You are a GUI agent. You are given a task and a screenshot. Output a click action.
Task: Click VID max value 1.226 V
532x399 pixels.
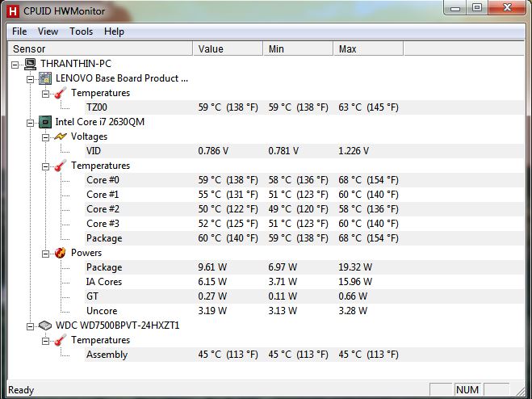point(354,151)
